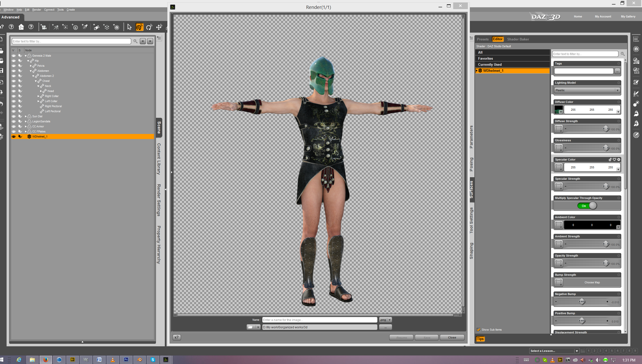Activate the Node Selection arrow tool
This screenshot has height=364, width=642.
129,27
